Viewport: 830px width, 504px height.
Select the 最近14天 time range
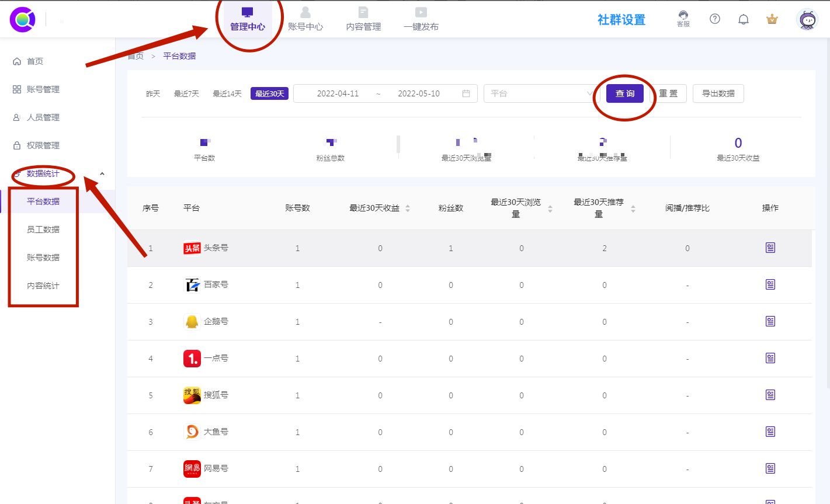click(x=227, y=93)
